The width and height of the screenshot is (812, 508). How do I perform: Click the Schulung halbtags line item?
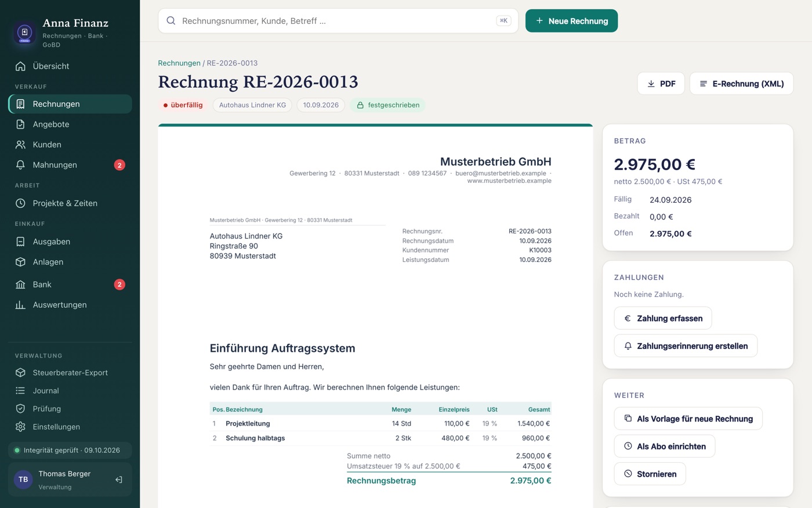click(380, 438)
